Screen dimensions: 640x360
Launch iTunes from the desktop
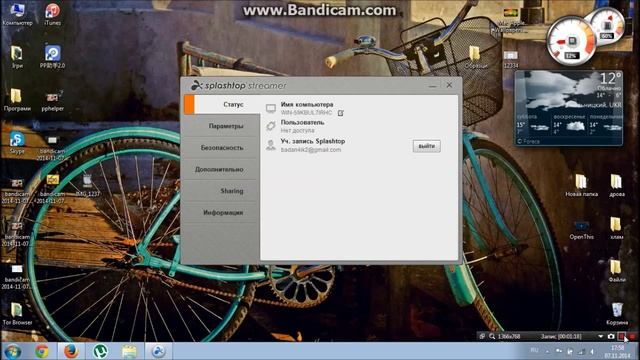coord(53,14)
